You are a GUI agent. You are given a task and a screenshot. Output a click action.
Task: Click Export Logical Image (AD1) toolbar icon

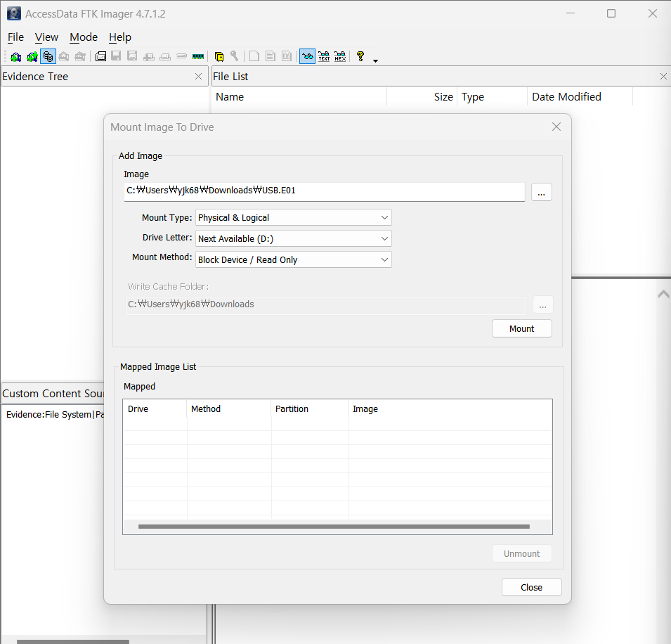(132, 56)
